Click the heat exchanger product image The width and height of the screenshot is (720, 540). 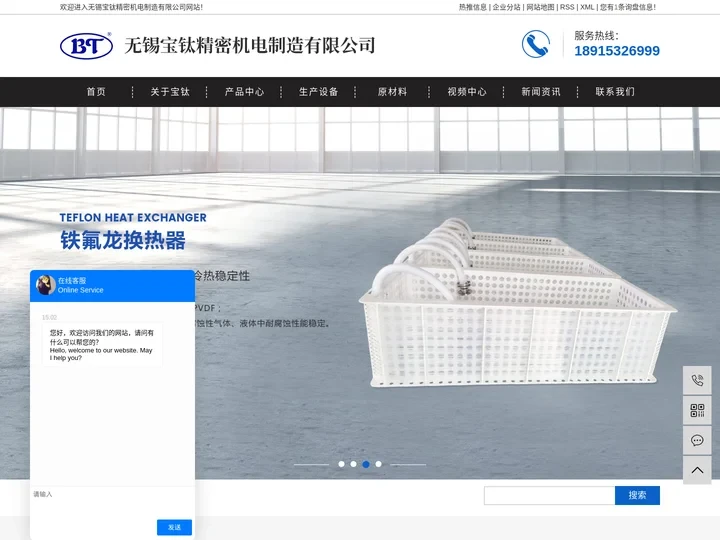pos(518,303)
